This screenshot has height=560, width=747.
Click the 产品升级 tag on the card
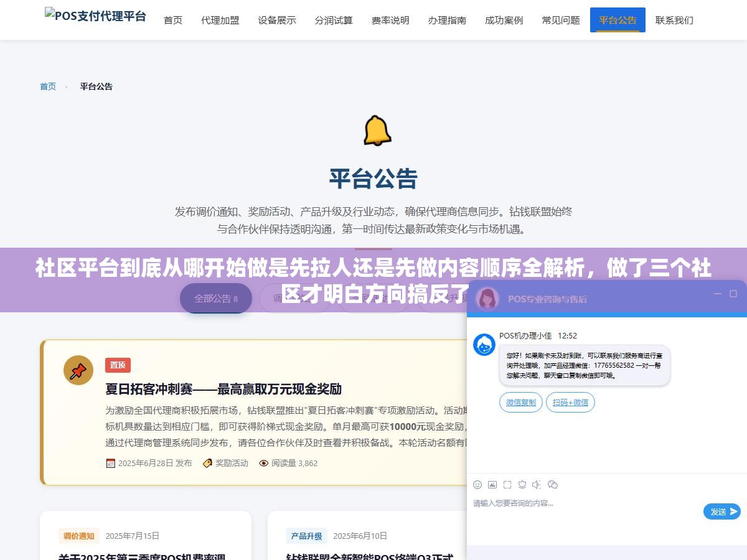pos(307,536)
